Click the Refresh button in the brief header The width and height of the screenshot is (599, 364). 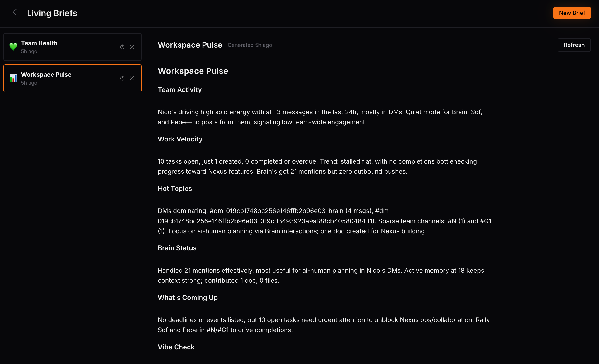coord(574,45)
